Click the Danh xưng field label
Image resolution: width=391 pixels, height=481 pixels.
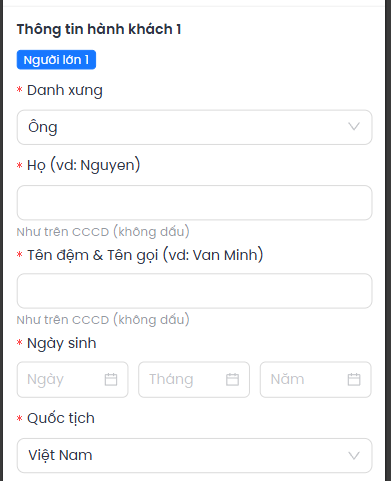(65, 90)
